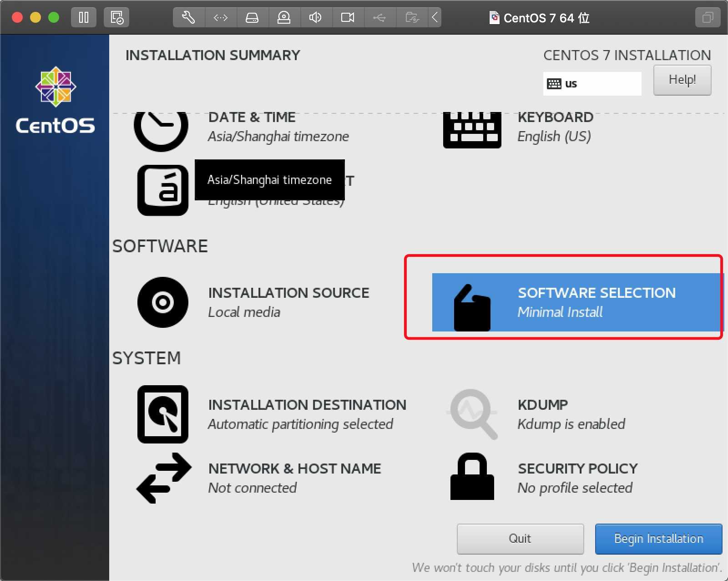Select INSTALLATION DESTINATION label

[307, 405]
